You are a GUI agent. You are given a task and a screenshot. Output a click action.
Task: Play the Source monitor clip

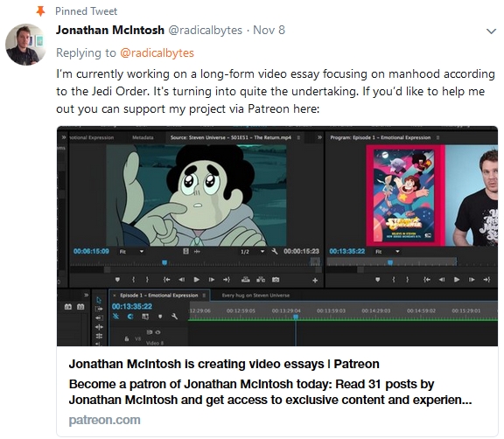coord(196,280)
